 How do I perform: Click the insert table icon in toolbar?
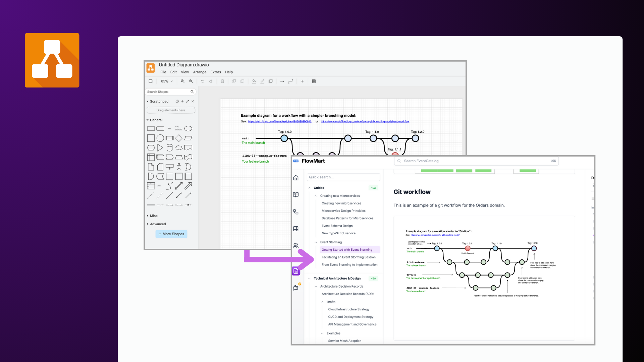click(314, 81)
